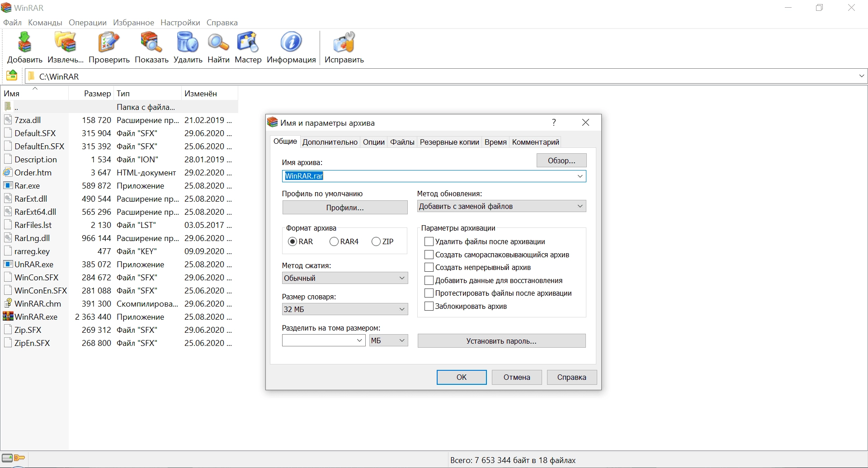
Task: Switch to the Дополнительно tab
Action: click(330, 142)
